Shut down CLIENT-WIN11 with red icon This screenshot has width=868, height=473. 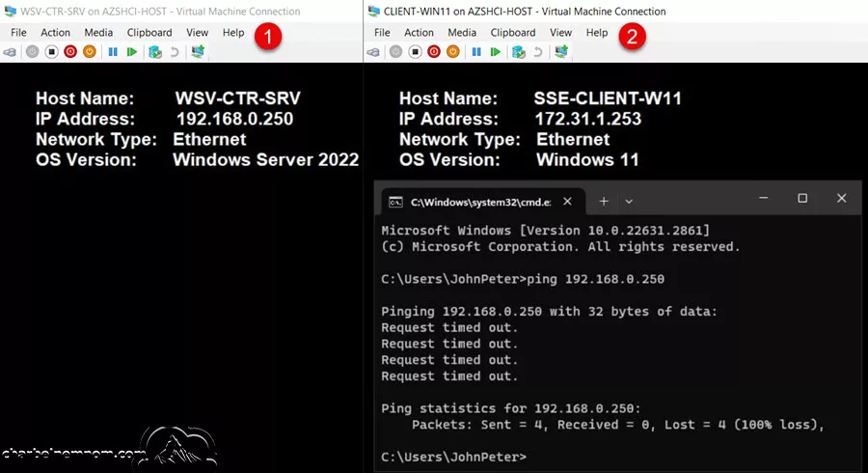pyautogui.click(x=434, y=52)
